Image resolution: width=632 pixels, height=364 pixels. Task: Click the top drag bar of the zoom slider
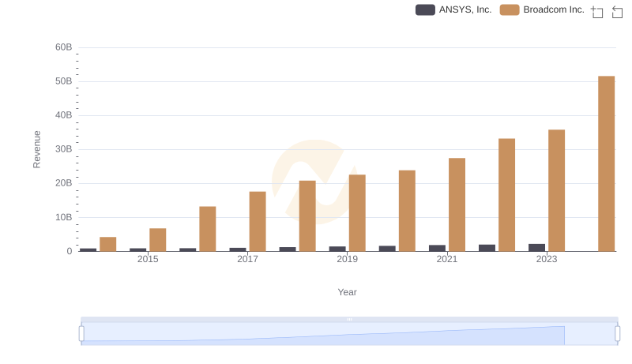(349, 319)
